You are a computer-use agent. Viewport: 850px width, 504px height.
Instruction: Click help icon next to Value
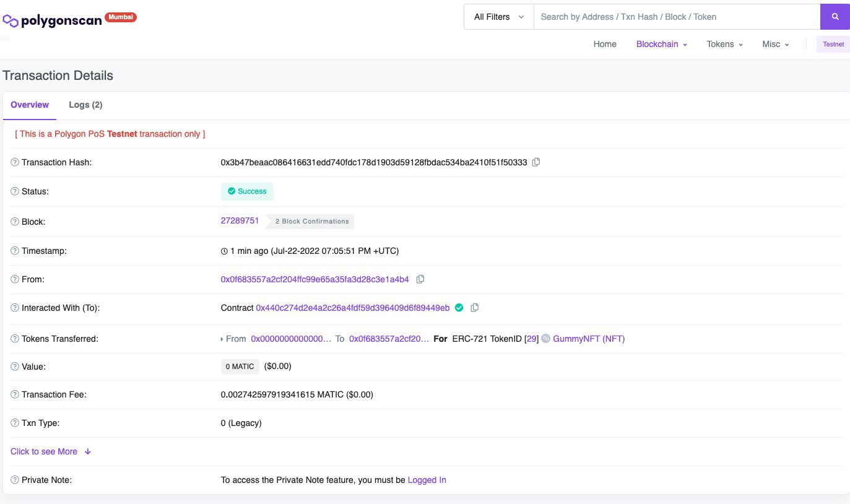[x=15, y=367]
